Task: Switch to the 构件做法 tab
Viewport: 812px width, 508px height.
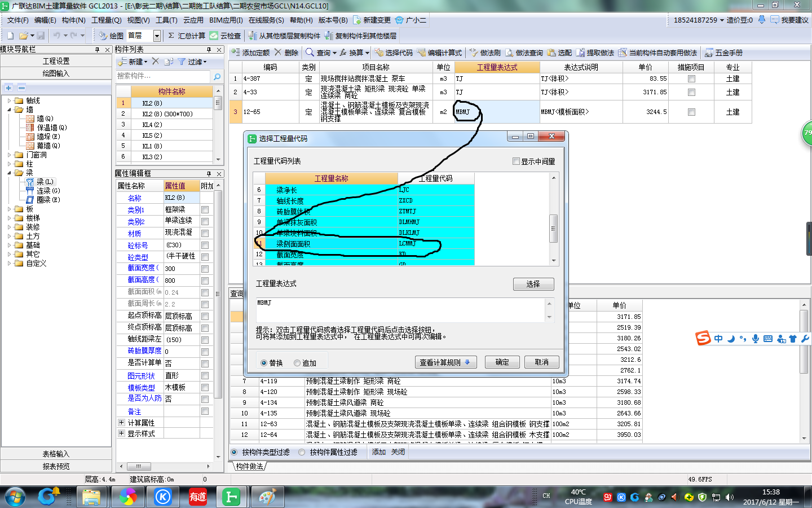Action: [249, 466]
